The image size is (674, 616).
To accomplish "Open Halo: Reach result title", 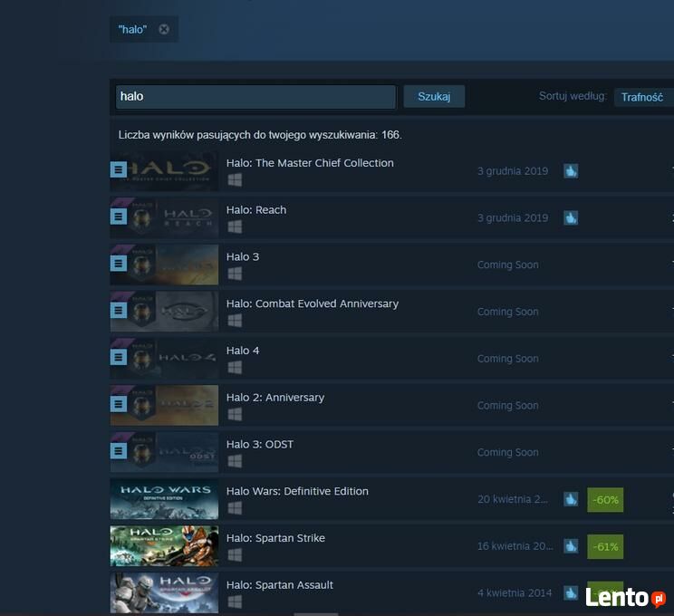I will pyautogui.click(x=256, y=210).
